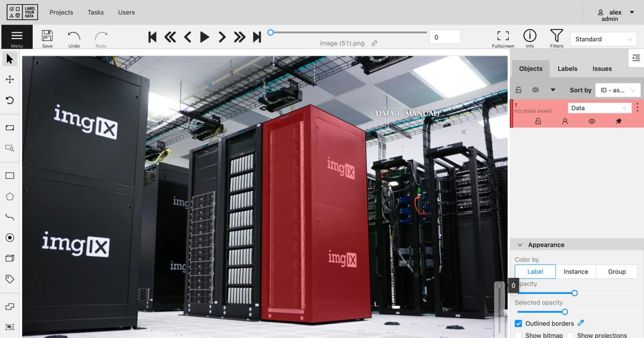Click the Save icon in toolbar
This screenshot has height=338, width=644.
click(x=47, y=36)
